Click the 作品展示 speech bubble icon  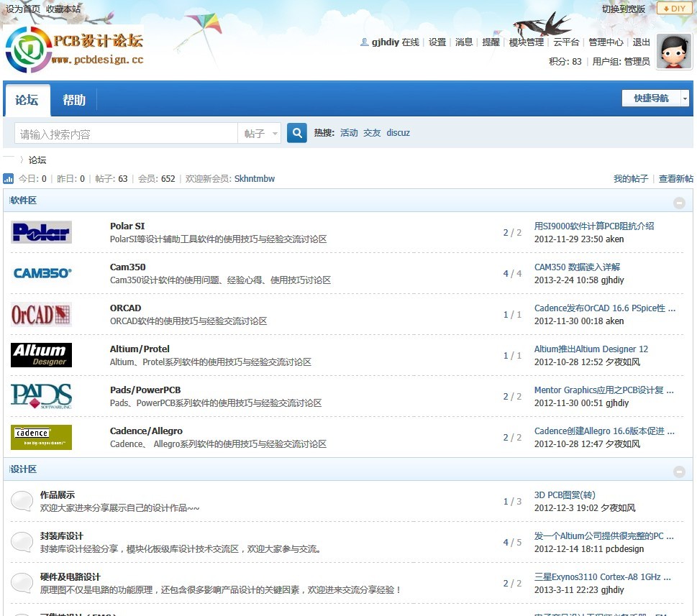pyautogui.click(x=22, y=501)
